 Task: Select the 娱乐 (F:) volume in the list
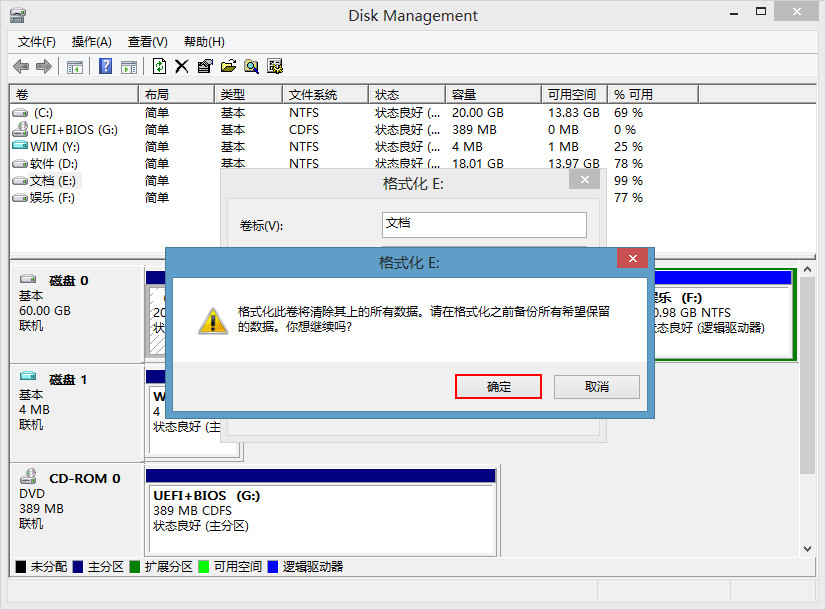click(x=46, y=197)
